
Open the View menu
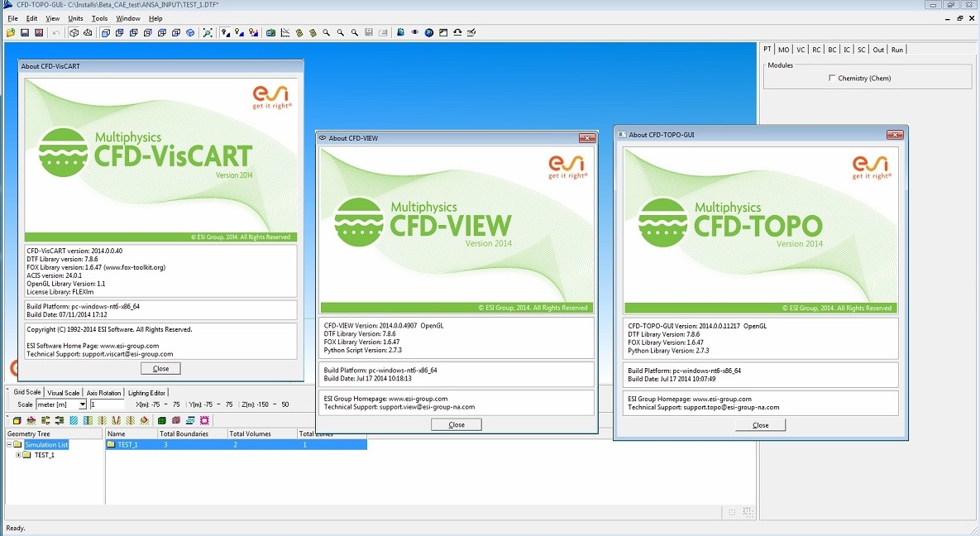[x=52, y=18]
